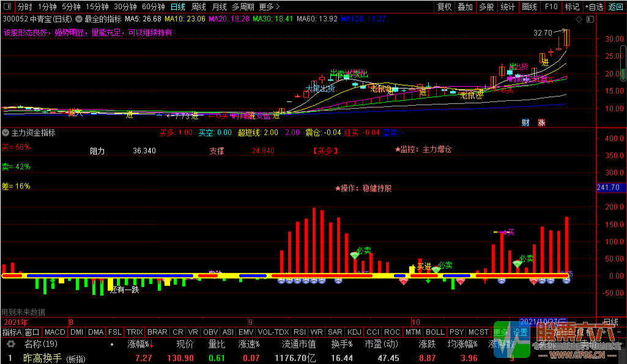Select the EMV indicator
The image size is (627, 364).
click(246, 332)
